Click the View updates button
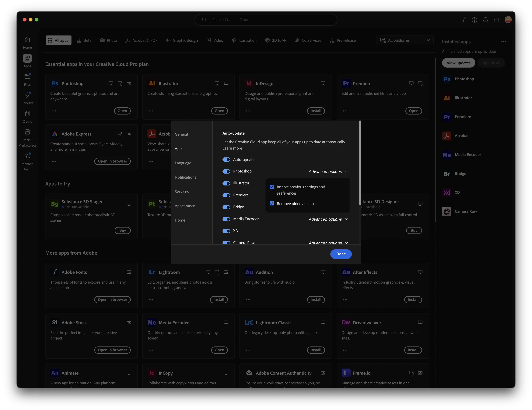The width and height of the screenshot is (532, 410). click(458, 63)
